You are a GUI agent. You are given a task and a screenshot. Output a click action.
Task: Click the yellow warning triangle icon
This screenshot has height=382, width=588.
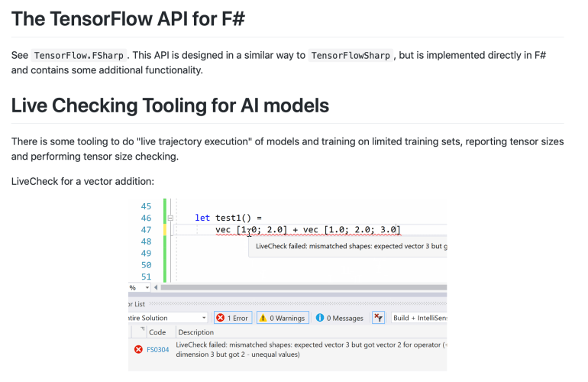(x=262, y=318)
